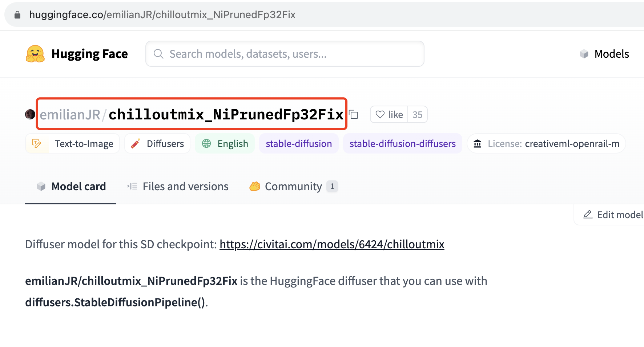Select the Diffusers tag
Viewport: 644px width, 347px height.
[x=157, y=144]
